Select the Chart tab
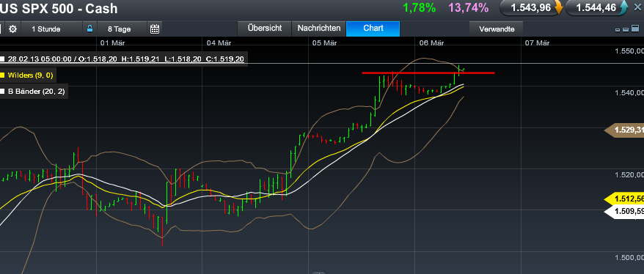This screenshot has height=274, width=644. pyautogui.click(x=373, y=29)
